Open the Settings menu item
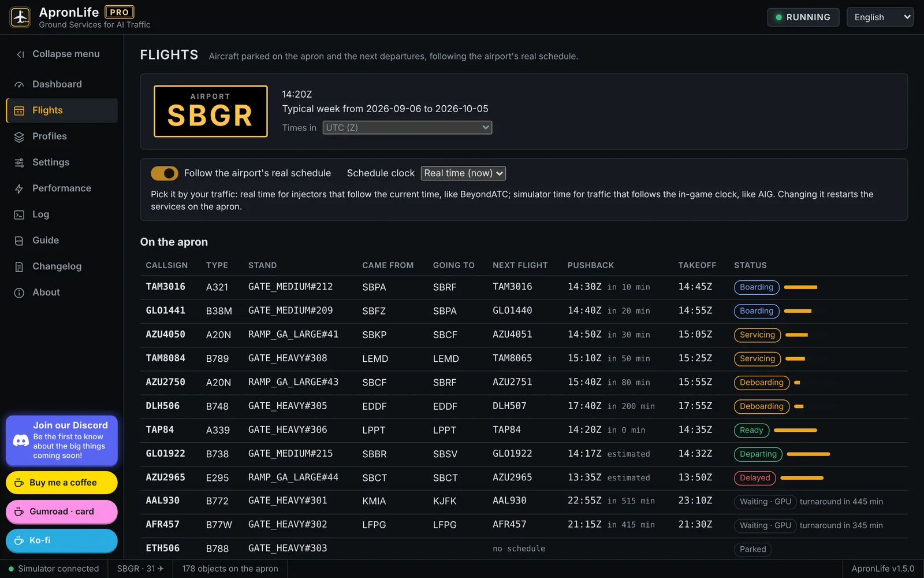924x578 pixels. click(x=62, y=162)
